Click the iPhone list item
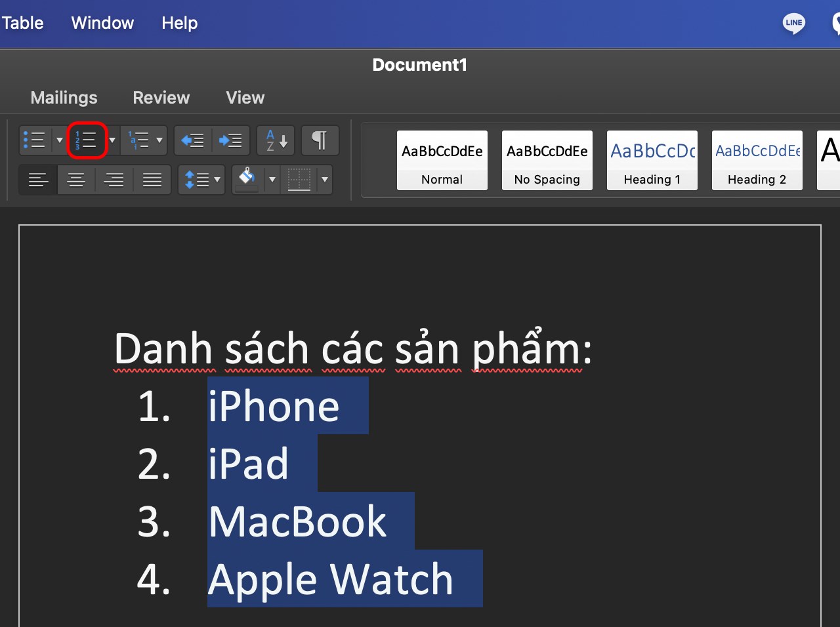840x627 pixels. pyautogui.click(x=274, y=407)
